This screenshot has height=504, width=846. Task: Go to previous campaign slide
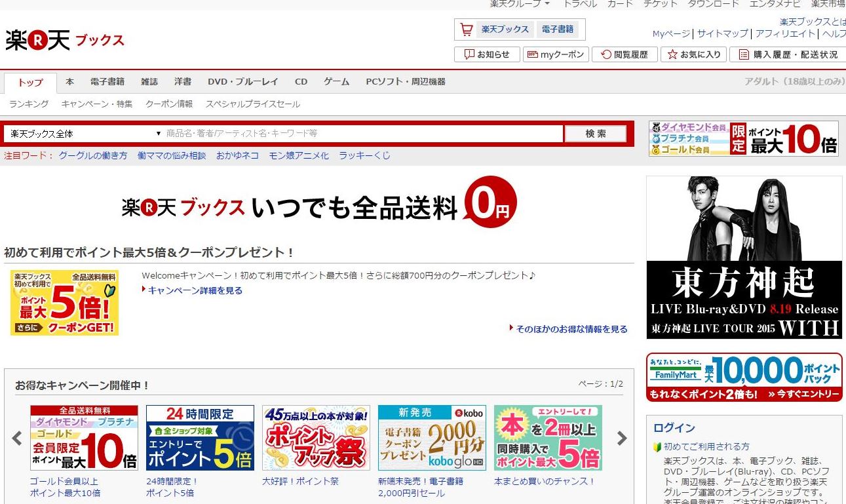[17, 438]
